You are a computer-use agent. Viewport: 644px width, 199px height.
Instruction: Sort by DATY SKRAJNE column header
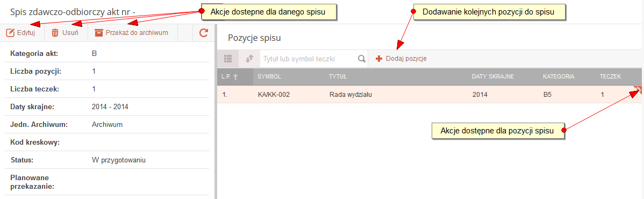click(493, 76)
